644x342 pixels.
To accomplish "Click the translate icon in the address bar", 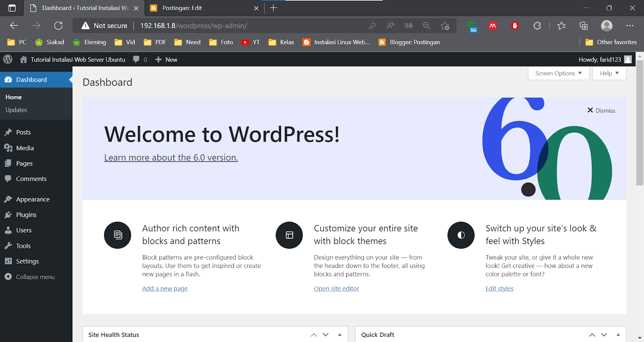I will point(409,26).
